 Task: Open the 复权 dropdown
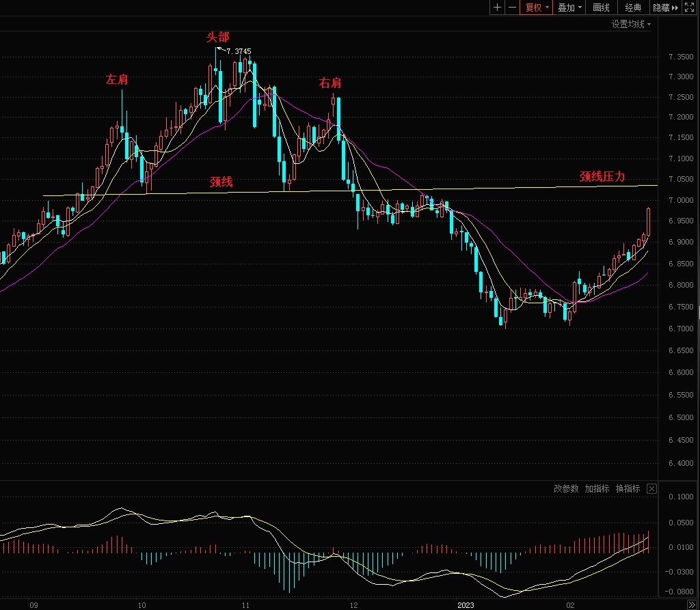(x=537, y=8)
